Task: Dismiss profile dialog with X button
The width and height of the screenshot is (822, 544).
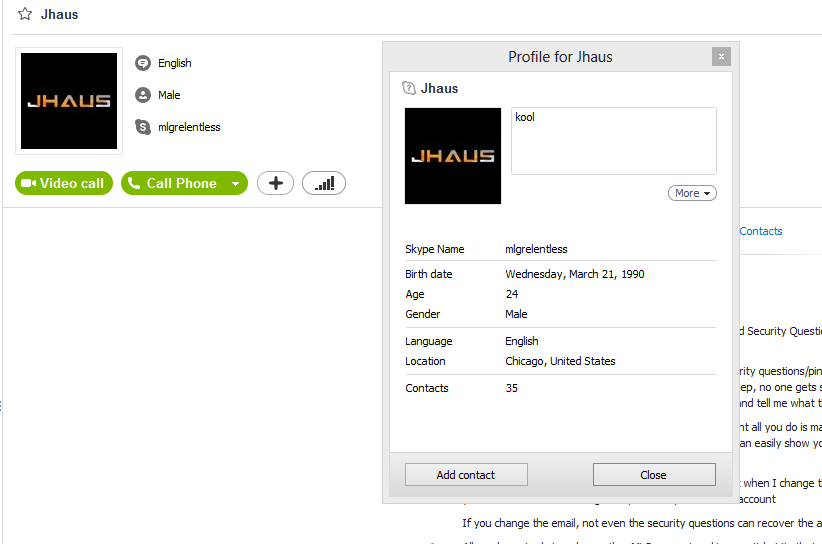Action: (721, 57)
